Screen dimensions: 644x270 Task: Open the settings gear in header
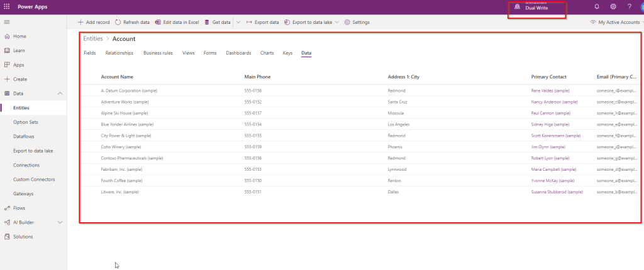613,7
